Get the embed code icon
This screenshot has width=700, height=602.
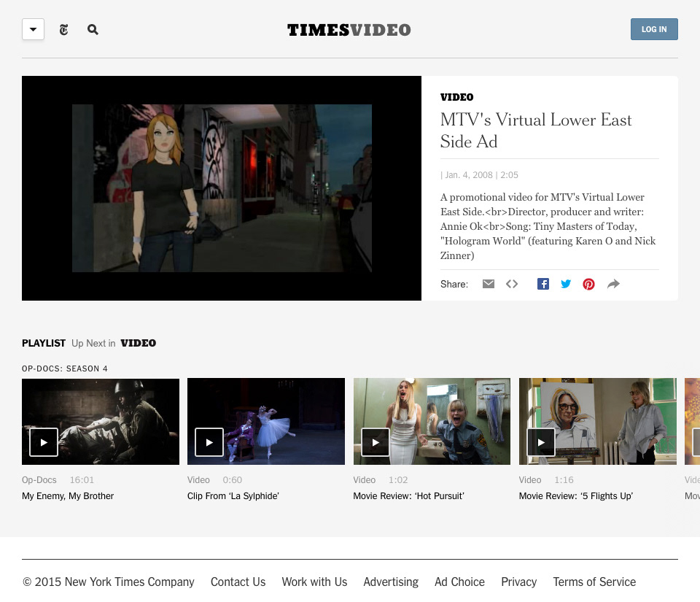coord(512,284)
